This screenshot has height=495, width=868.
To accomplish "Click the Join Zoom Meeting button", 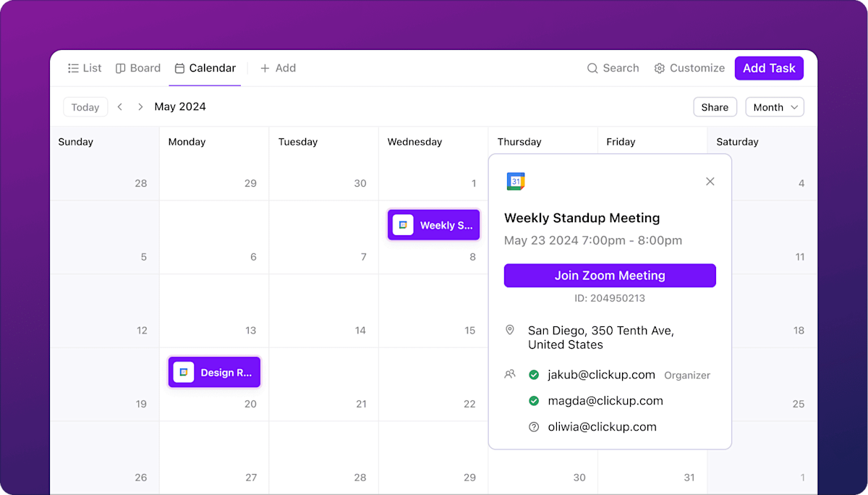I will pos(609,275).
